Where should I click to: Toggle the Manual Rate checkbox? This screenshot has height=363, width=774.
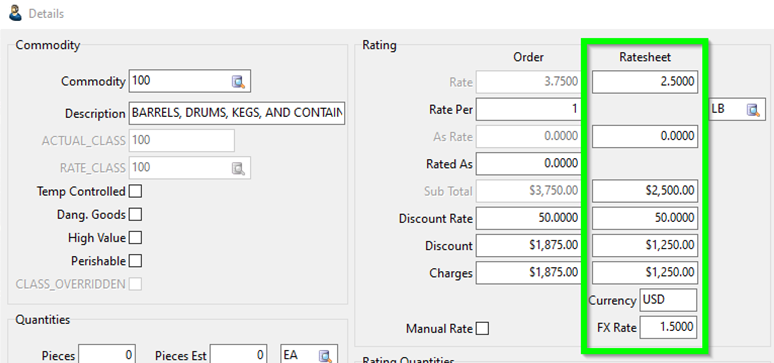(482, 328)
